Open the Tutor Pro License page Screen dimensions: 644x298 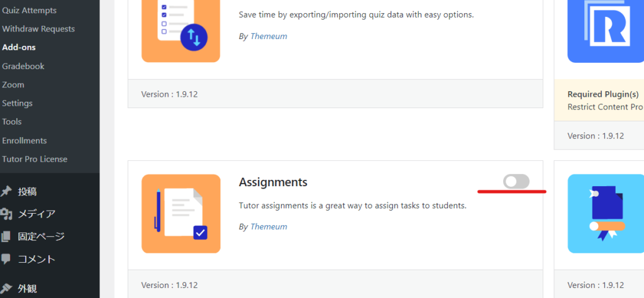35,159
